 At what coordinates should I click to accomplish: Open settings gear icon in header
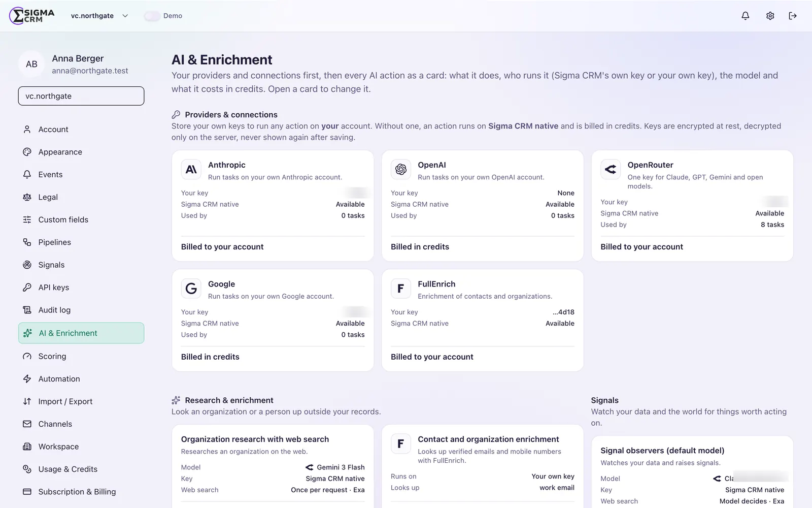(770, 16)
